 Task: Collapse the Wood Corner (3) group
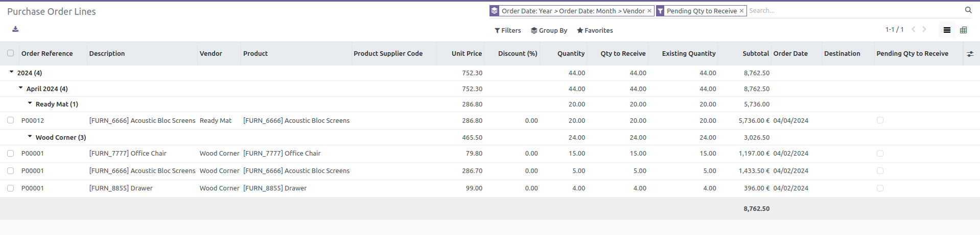pyautogui.click(x=57, y=137)
